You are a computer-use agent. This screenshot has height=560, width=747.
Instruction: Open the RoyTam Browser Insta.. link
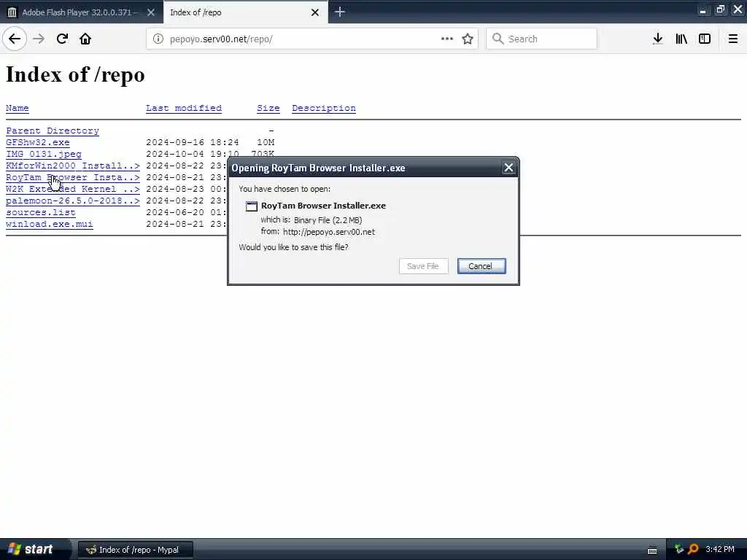click(73, 177)
